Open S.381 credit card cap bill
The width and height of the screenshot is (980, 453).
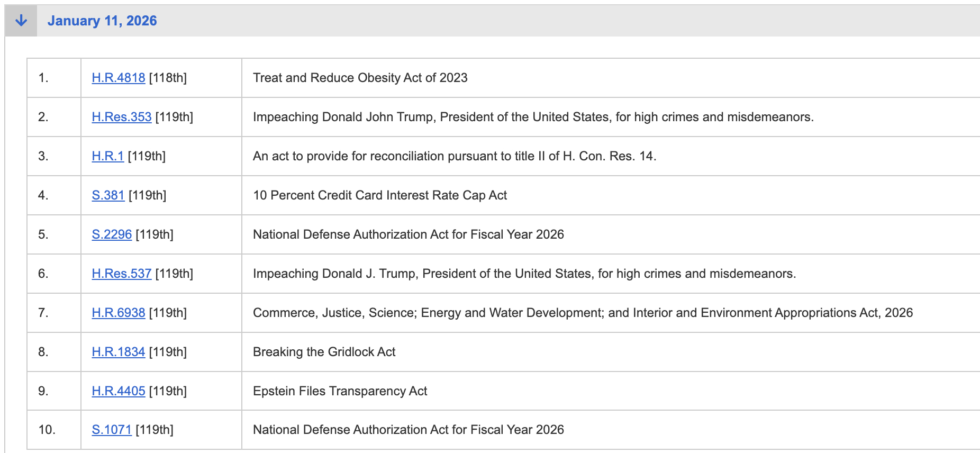pyautogui.click(x=108, y=195)
